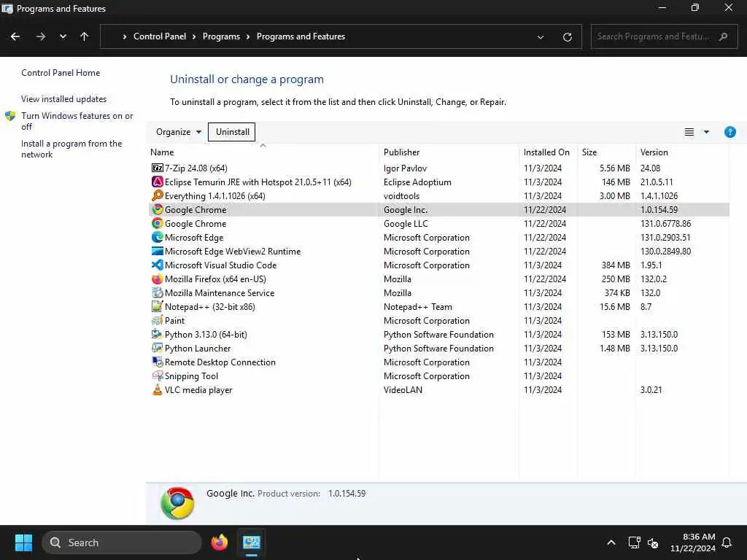The image size is (747, 560).
Task: Open Firefox from the taskbar
Action: 219,542
